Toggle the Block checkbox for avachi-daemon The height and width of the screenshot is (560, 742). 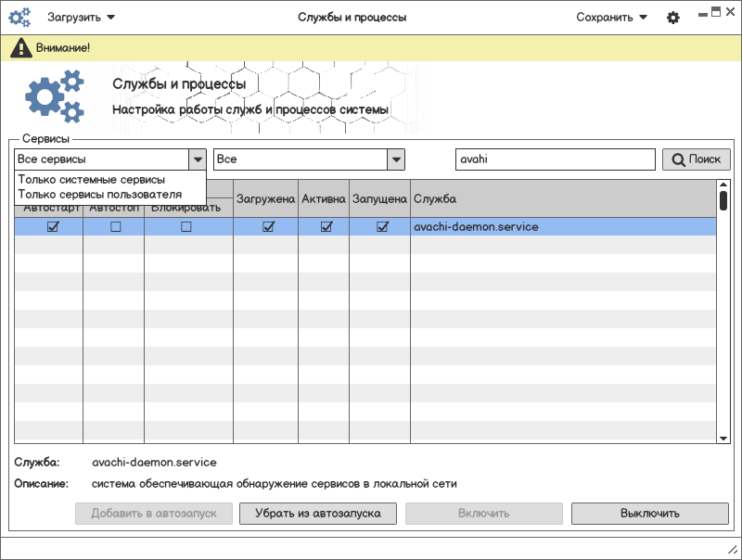[x=186, y=226]
